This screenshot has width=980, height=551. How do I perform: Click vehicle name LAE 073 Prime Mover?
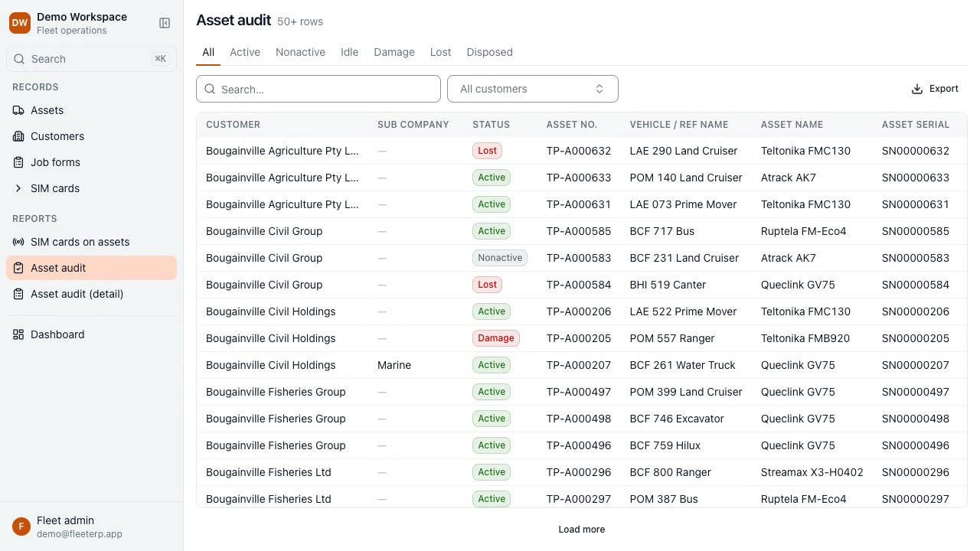(x=683, y=204)
